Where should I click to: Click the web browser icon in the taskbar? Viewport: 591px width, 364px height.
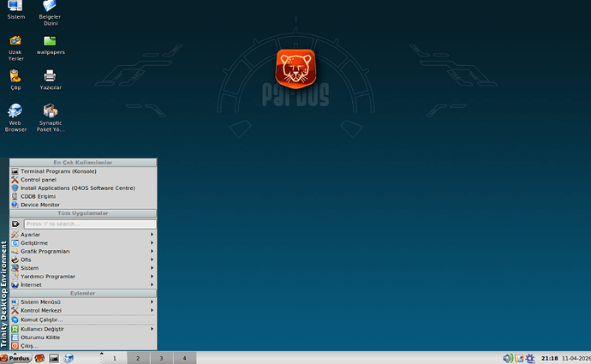(69, 358)
